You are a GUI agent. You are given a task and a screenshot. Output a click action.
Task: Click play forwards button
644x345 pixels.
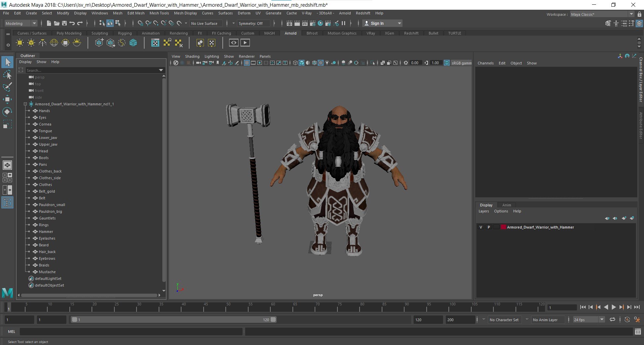click(x=613, y=307)
